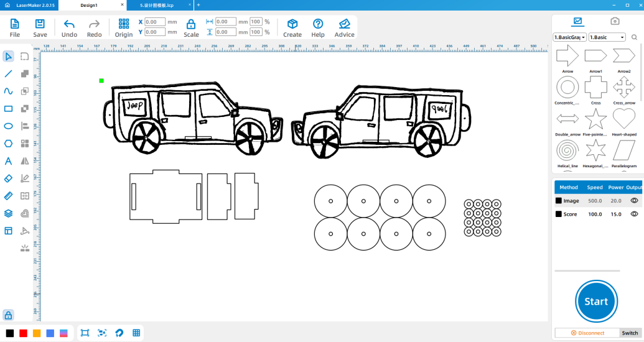Switch to the Design1 tab
Viewport: 644px width, 342px height.
click(89, 6)
